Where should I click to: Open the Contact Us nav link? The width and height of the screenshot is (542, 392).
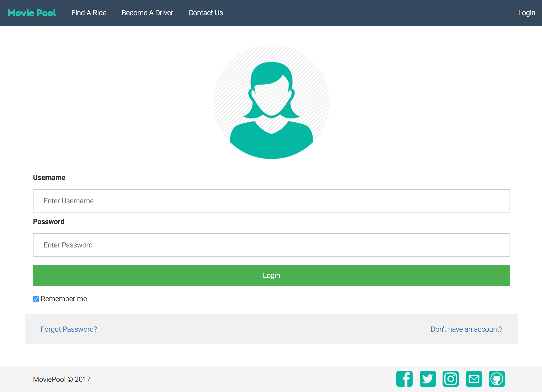206,13
